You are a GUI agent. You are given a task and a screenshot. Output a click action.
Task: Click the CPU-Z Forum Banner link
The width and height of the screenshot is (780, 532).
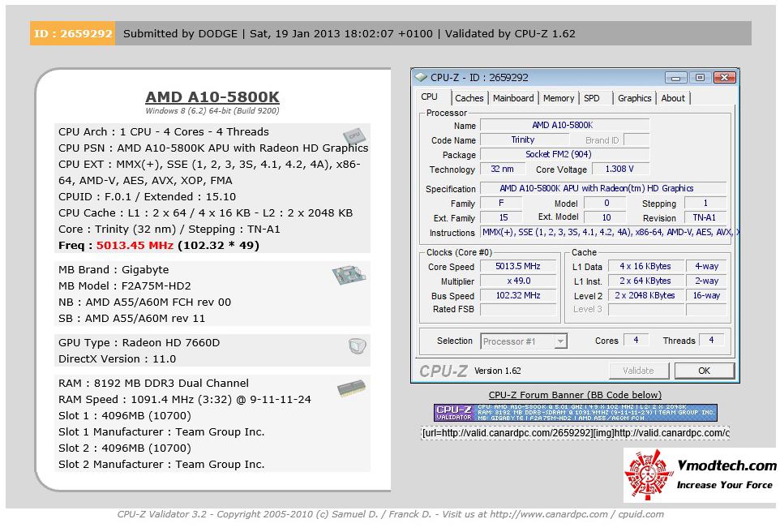575,395
